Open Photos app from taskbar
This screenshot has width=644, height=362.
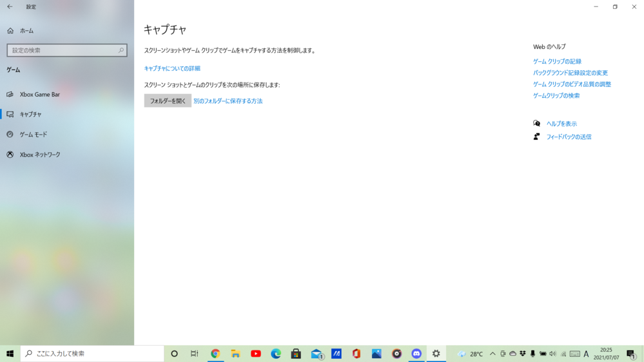376,354
